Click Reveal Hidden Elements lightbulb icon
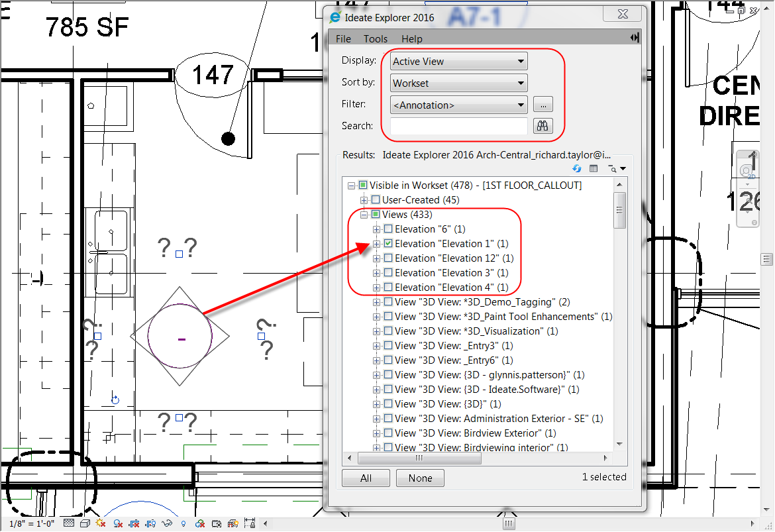The height and width of the screenshot is (532, 775). click(183, 523)
